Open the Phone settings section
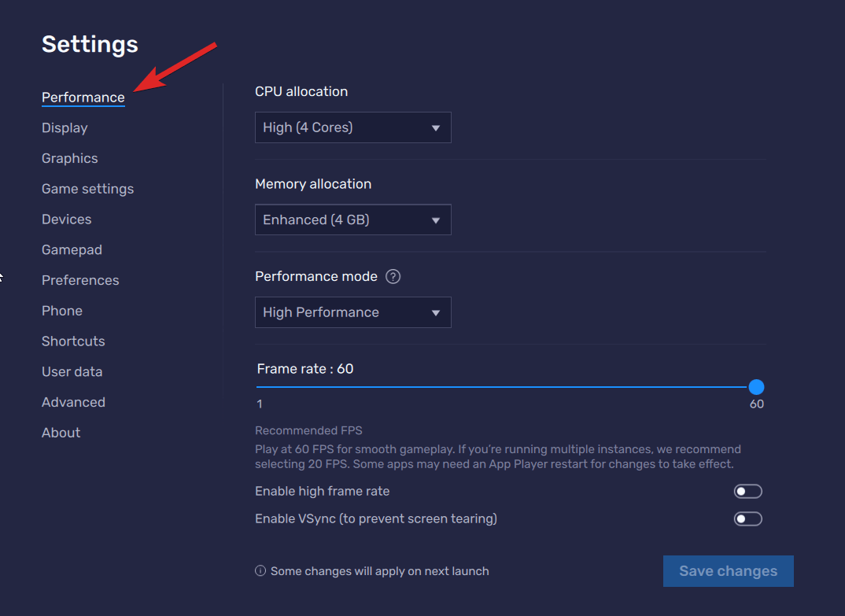Image resolution: width=845 pixels, height=616 pixels. point(62,311)
